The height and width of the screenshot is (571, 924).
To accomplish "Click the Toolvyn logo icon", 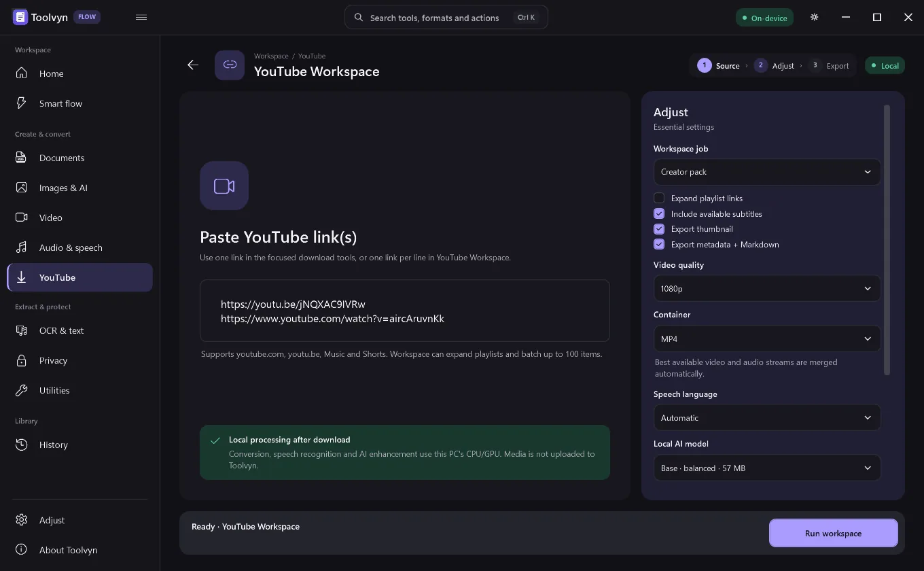I will [x=20, y=18].
